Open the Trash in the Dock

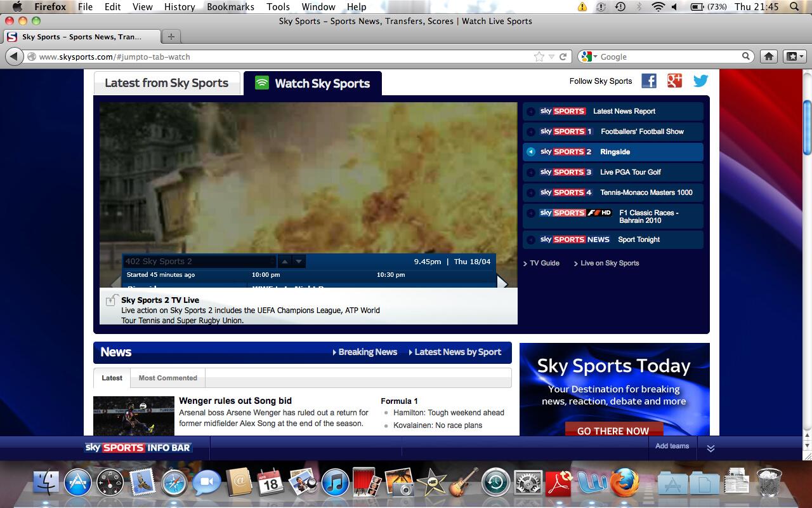(x=769, y=483)
